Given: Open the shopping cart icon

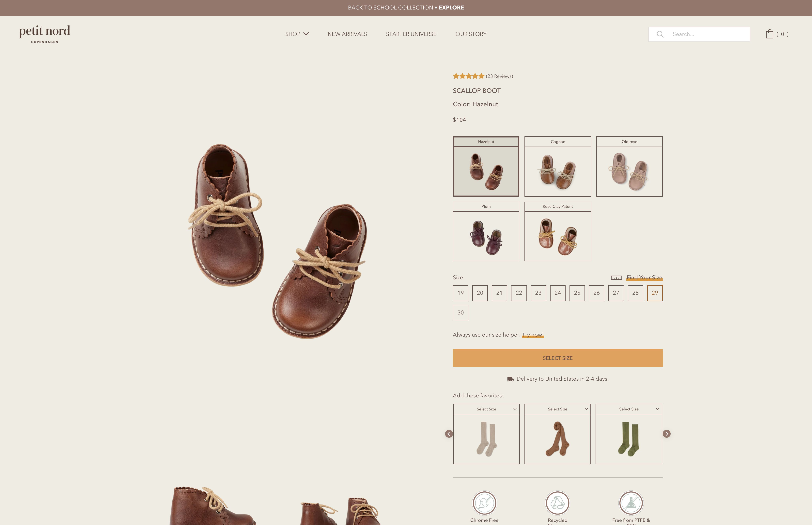Looking at the screenshot, I should 770,34.
